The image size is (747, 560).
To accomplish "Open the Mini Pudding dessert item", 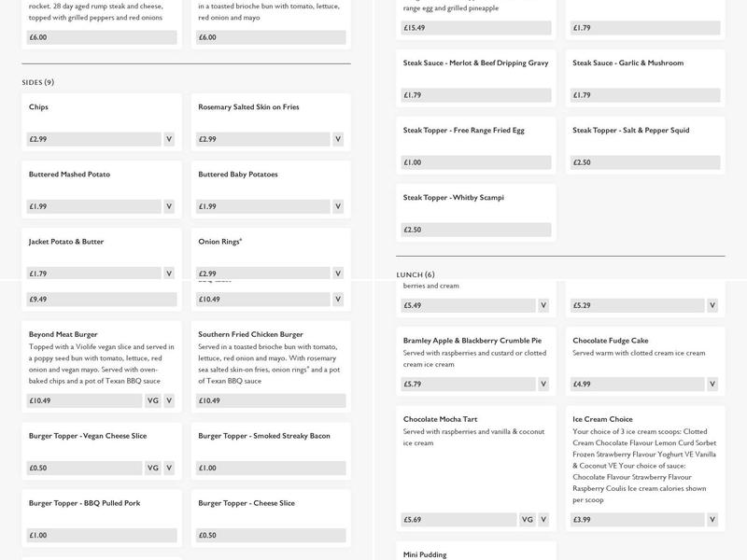I will 425,554.
